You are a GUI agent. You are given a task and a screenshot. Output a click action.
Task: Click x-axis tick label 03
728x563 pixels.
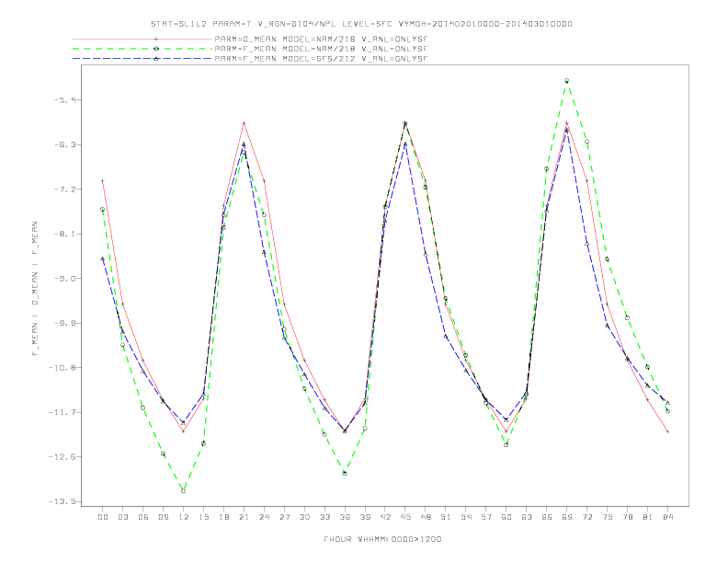[x=122, y=517]
